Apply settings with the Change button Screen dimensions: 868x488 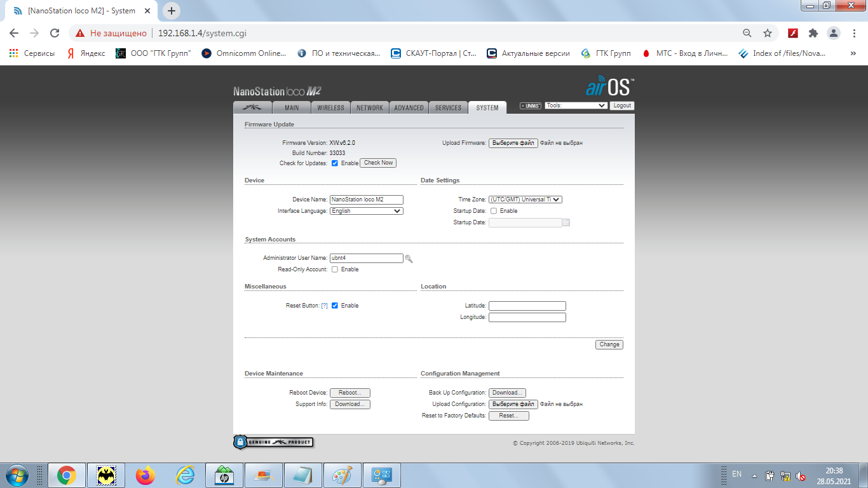(609, 344)
